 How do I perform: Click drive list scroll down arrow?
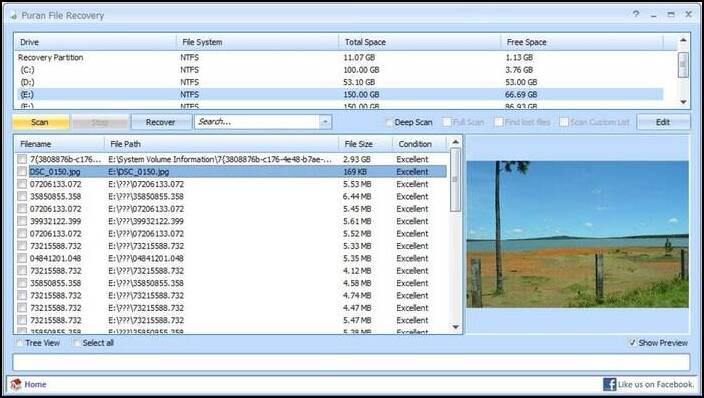click(x=683, y=102)
